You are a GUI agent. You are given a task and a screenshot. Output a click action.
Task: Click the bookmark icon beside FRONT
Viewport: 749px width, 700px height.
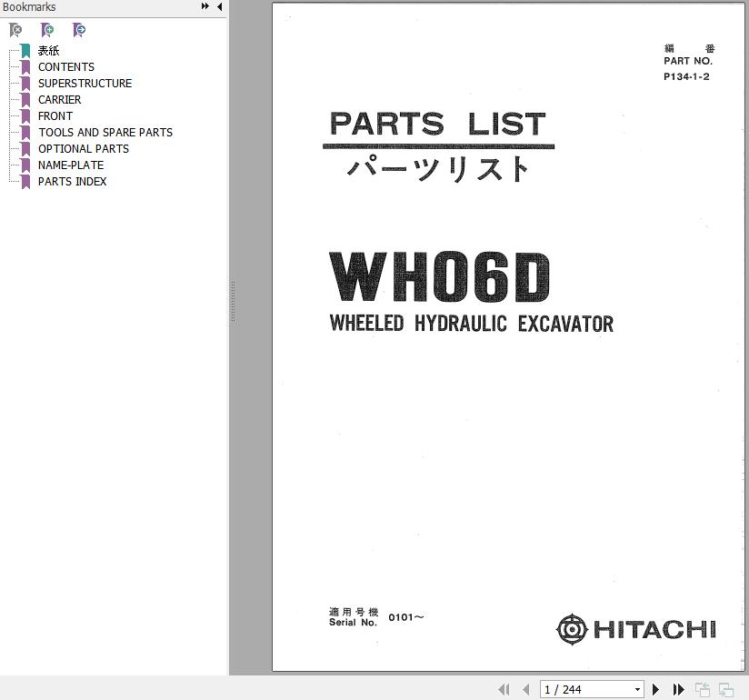(25, 116)
